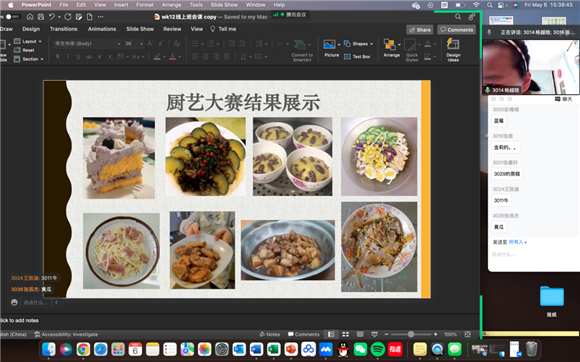
Task: Click zoom out minus button
Action: [x=387, y=334]
